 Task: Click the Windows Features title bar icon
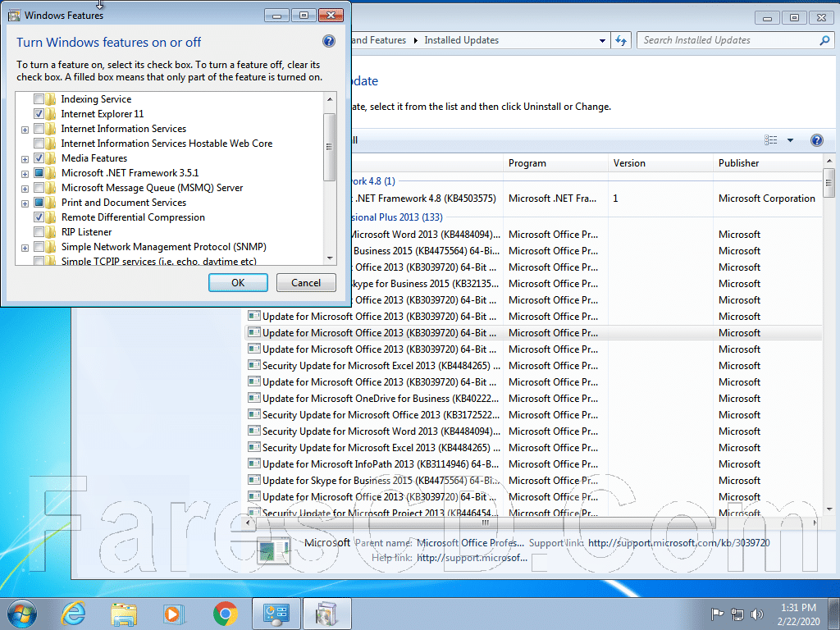point(14,15)
